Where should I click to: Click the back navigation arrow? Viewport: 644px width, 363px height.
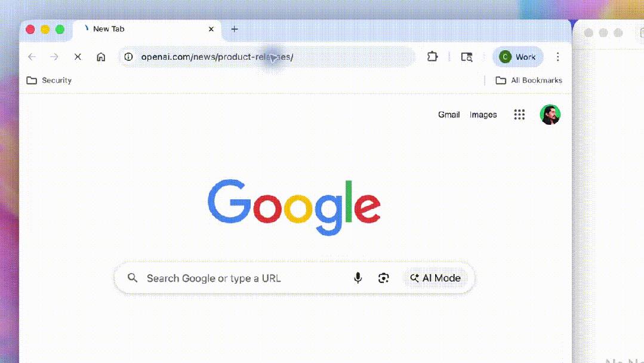coord(32,57)
